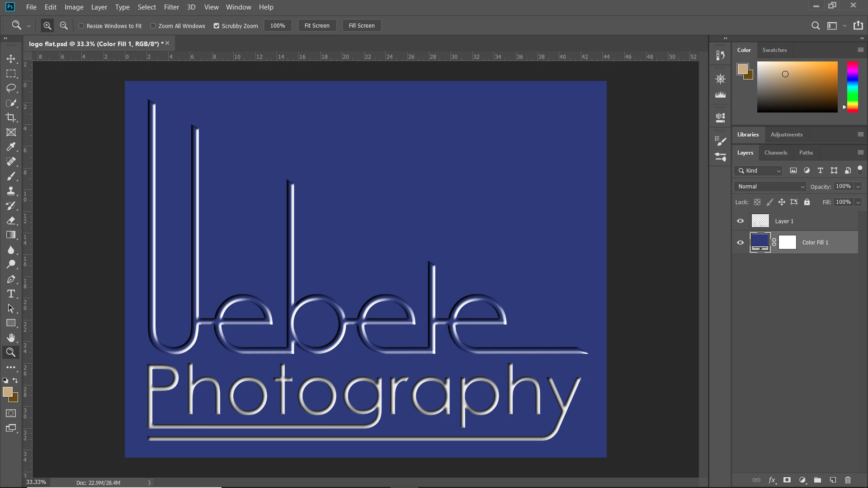
Task: Hide Layer 1 visibility eye
Action: pyautogui.click(x=740, y=221)
